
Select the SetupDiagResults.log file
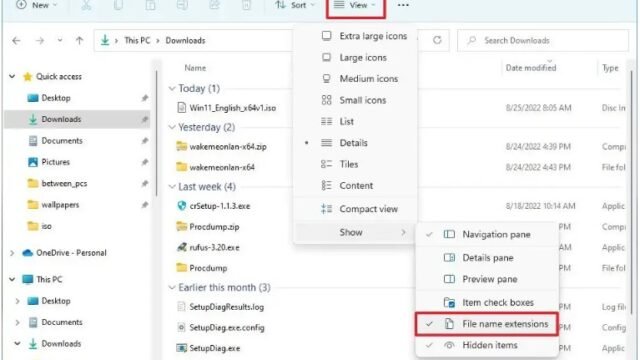click(227, 307)
